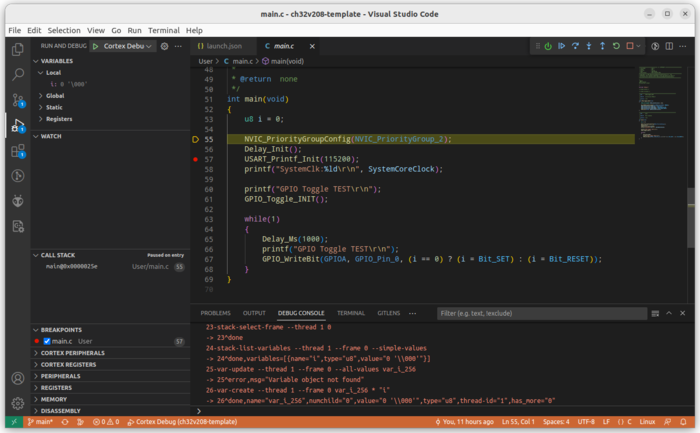Click Cortex Debug (ch32v208-template) status item
700x433 pixels.
(182, 421)
